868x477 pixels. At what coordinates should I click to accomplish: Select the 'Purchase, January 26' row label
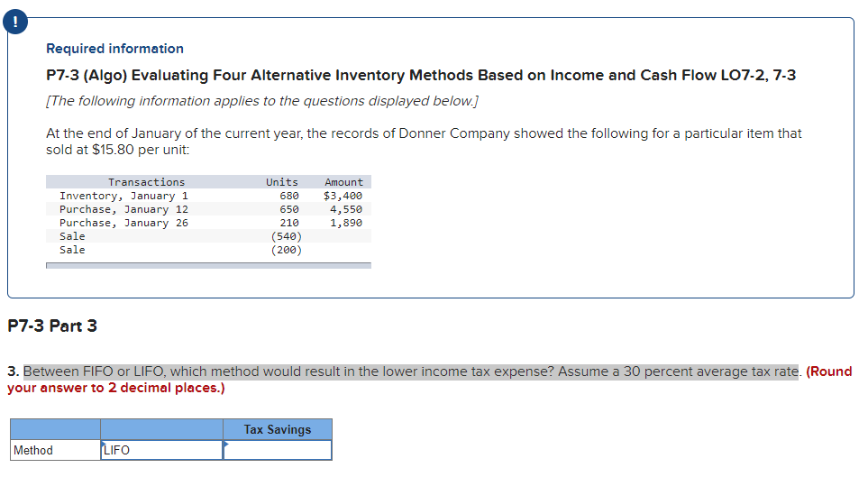pos(124,223)
